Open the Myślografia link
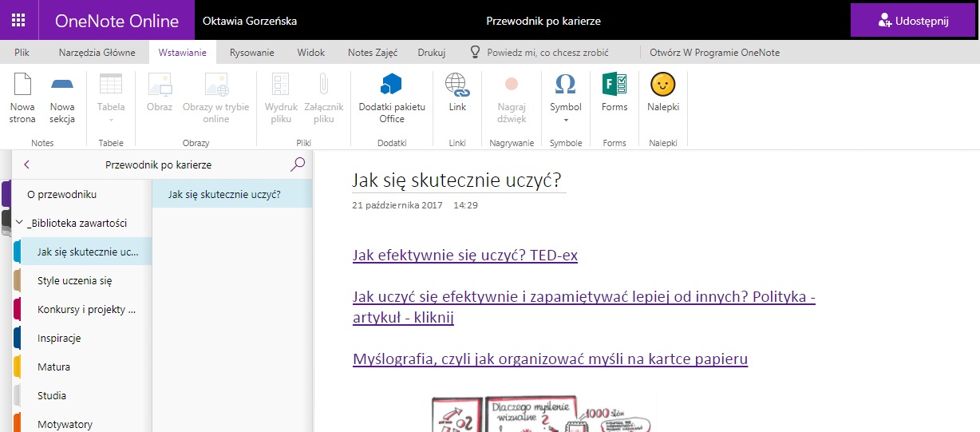The width and height of the screenshot is (980, 432). click(550, 359)
